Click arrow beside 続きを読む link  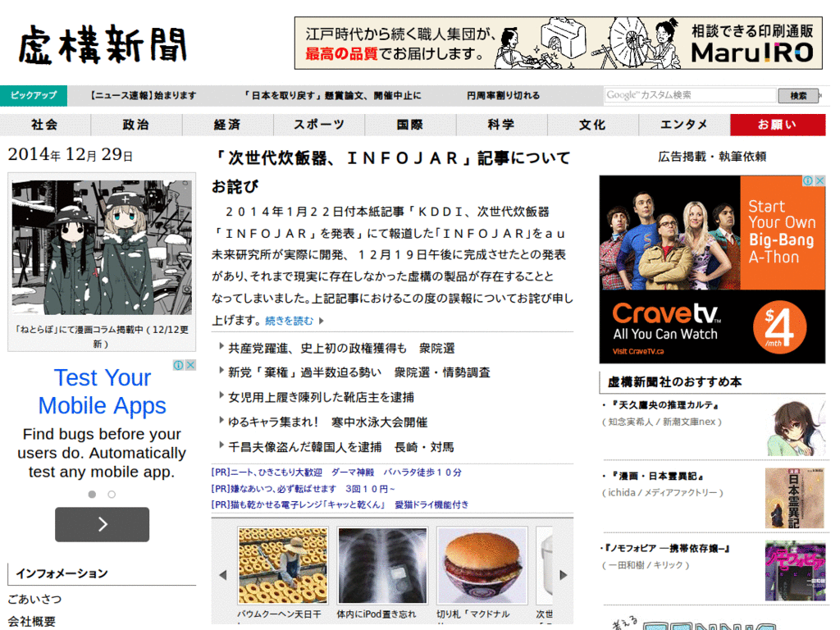point(322,321)
